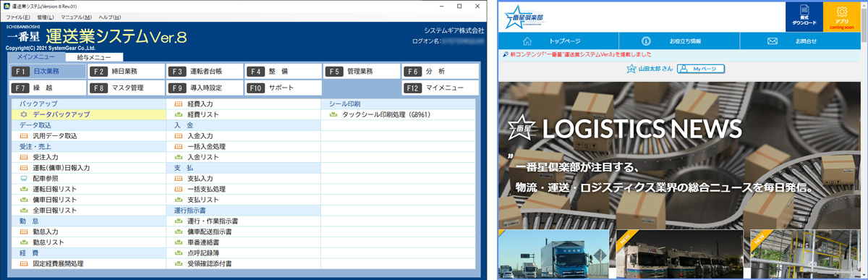Open the ヘルプ(H) menu
This screenshot has width=868, height=280.
point(110,17)
